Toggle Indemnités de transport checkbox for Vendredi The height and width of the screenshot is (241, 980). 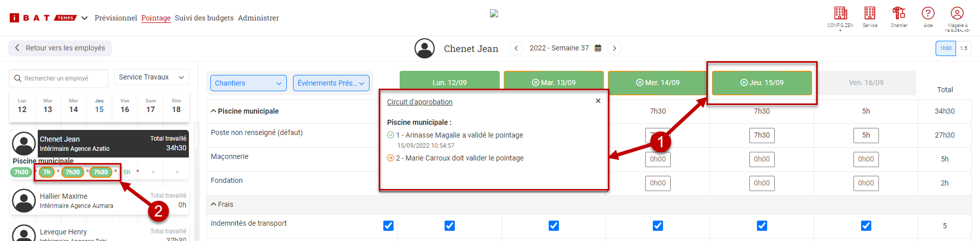[x=866, y=226]
